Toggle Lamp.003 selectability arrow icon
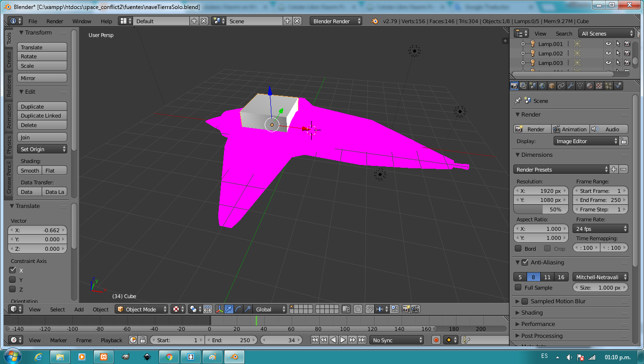The image size is (644, 364). [x=618, y=63]
